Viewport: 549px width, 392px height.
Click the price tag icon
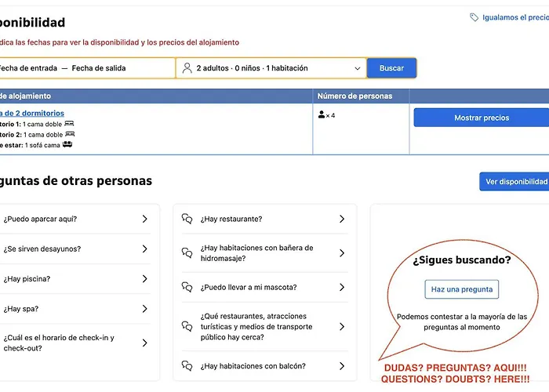tap(474, 17)
